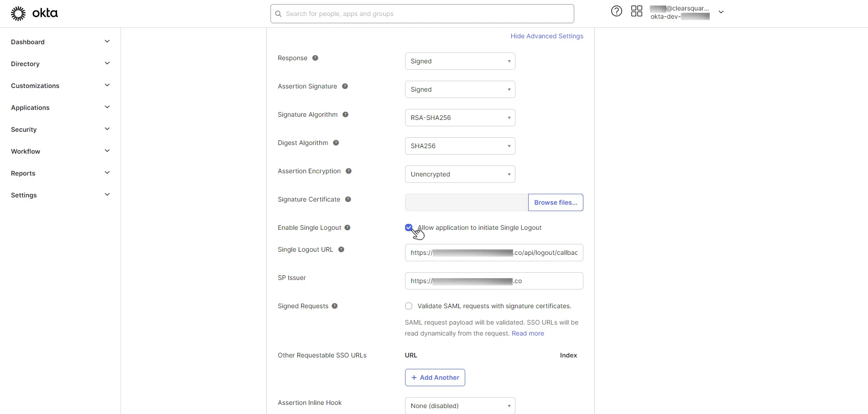
Task: Expand the Workflow sidebar menu
Action: click(x=60, y=151)
